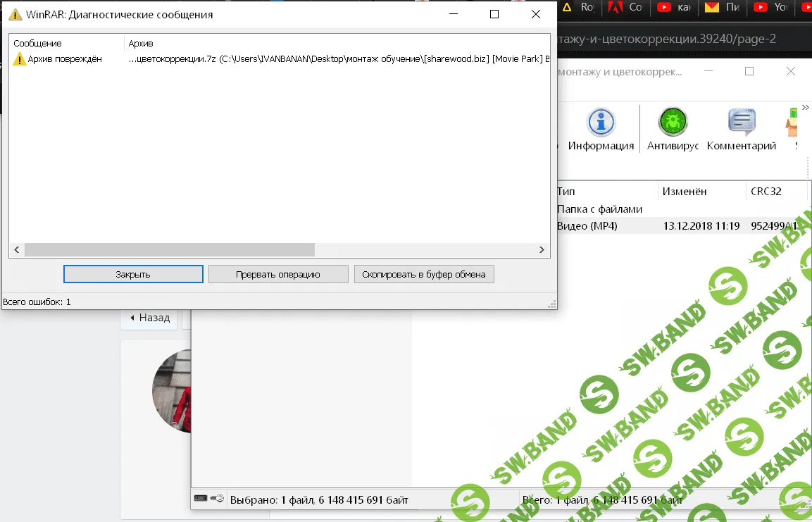Image resolution: width=812 pixels, height=522 pixels.
Task: Expand toolbar overflow chevron in WinRAR
Action: point(806,165)
